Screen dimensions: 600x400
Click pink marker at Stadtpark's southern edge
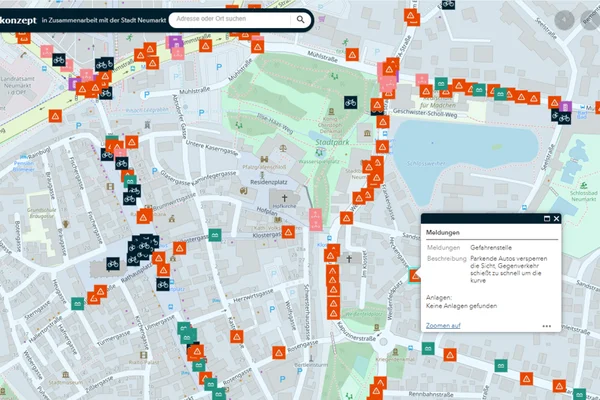[316, 219]
